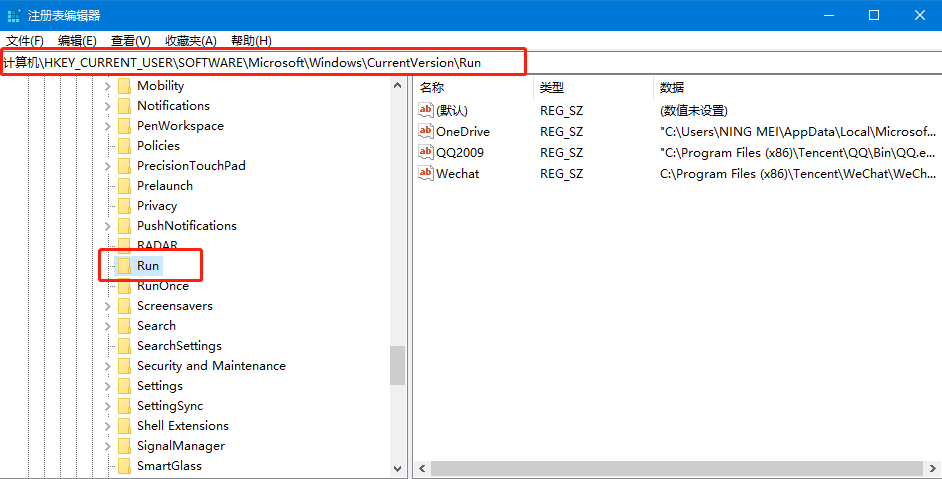Screen dimensions: 942x479
Task: Select the Mobility folder icon
Action: (x=124, y=86)
